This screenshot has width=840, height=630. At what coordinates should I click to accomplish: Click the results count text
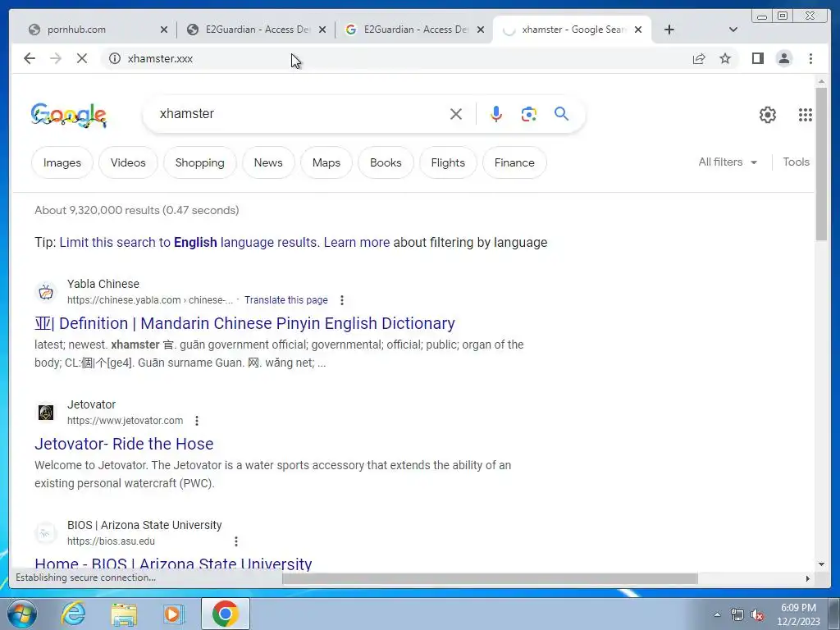(x=137, y=210)
